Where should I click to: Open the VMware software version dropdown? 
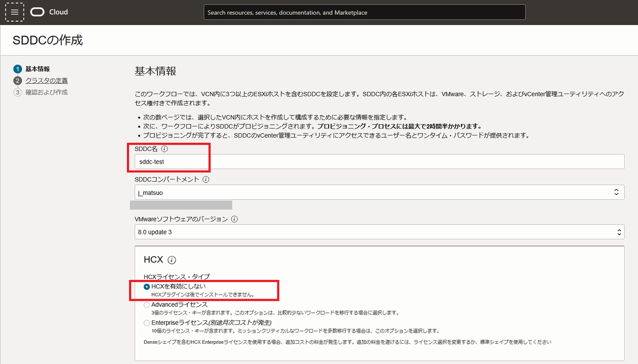(x=380, y=232)
